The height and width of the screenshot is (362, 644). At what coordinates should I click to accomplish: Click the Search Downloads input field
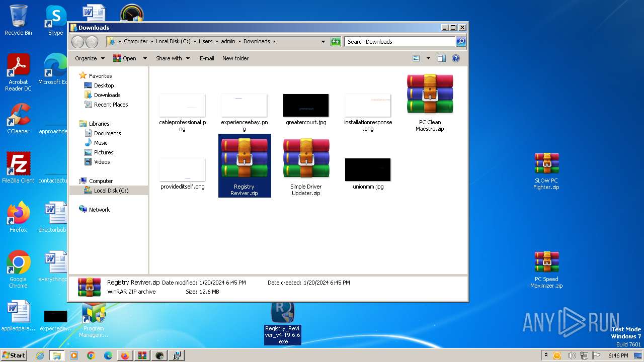point(400,42)
